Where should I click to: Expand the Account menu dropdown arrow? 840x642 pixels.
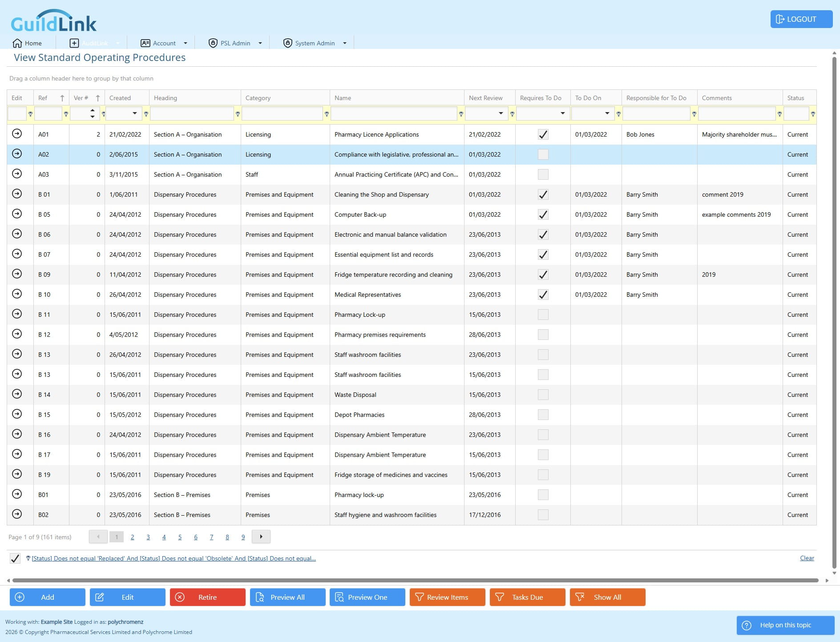186,43
